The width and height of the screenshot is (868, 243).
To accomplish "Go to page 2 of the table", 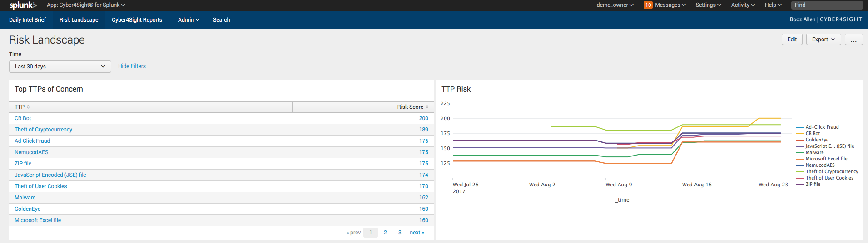I will pyautogui.click(x=385, y=233).
